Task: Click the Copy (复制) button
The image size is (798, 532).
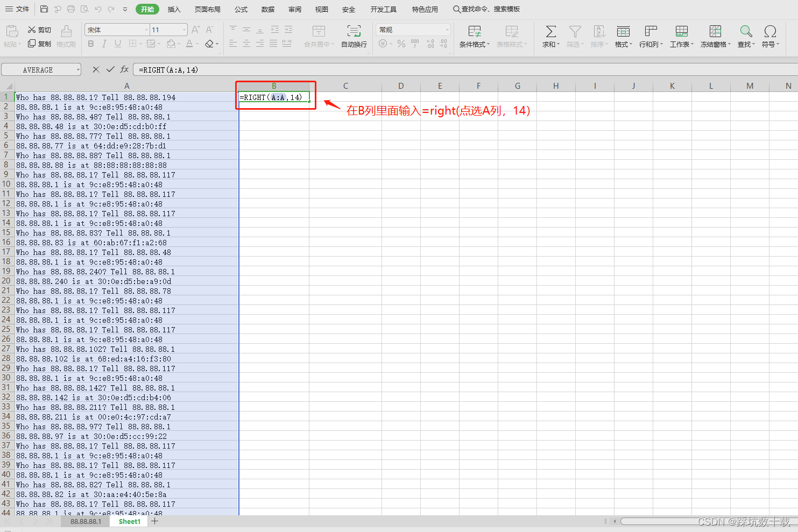Action: 39,44
